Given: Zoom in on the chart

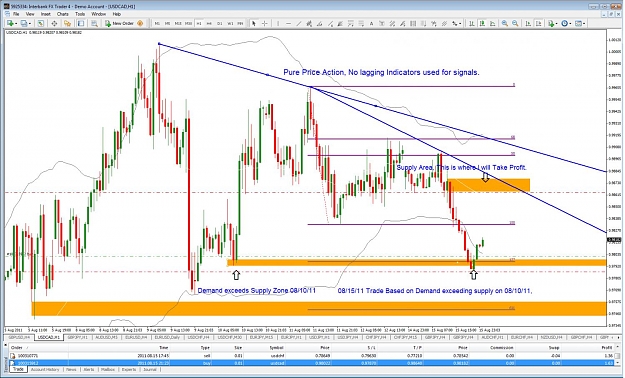Looking at the screenshot, I should pyautogui.click(x=505, y=24).
